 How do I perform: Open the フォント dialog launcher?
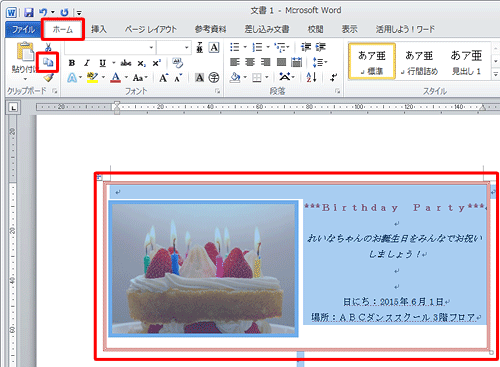click(x=217, y=91)
